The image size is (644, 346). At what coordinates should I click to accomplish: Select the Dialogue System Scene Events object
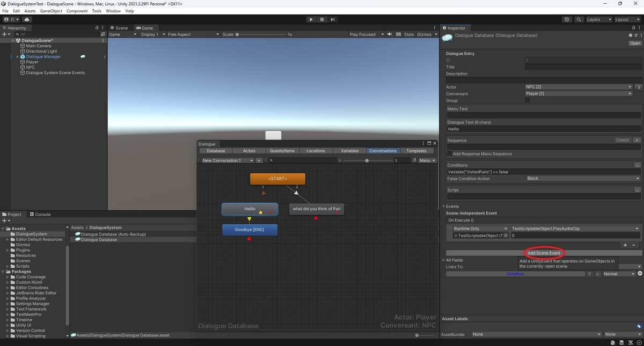click(55, 72)
